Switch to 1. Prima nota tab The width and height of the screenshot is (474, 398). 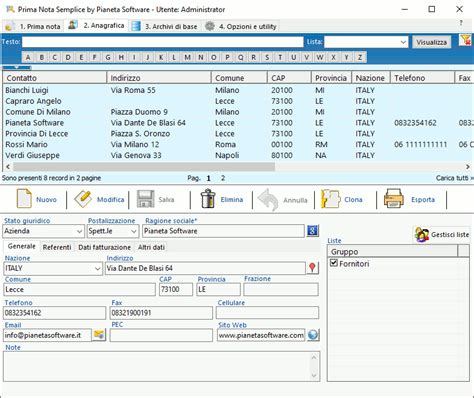(x=33, y=26)
